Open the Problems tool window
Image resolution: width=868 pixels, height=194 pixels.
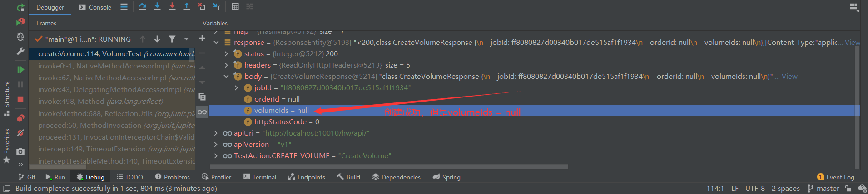(x=172, y=177)
